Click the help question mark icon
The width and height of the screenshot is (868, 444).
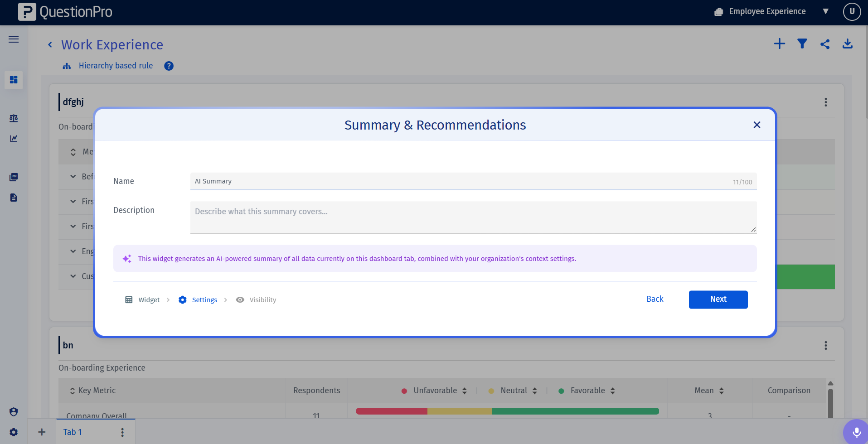point(169,66)
